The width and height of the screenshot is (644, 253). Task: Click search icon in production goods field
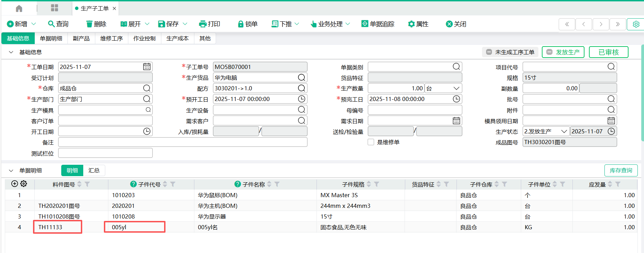[x=301, y=78]
